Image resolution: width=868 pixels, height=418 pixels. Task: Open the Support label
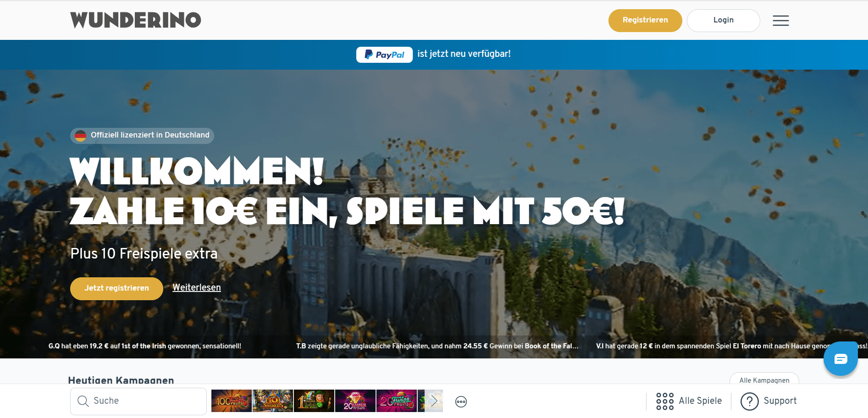(780, 401)
